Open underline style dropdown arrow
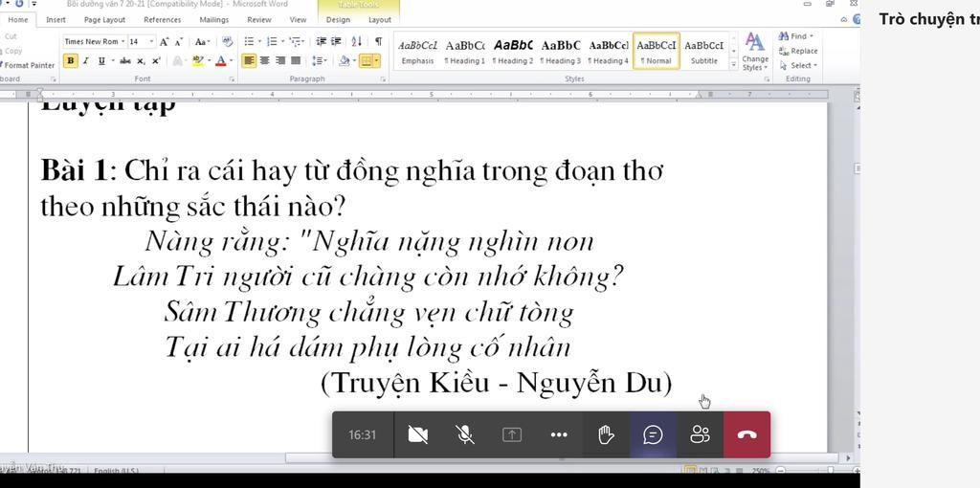This screenshot has width=980, height=488. click(113, 60)
